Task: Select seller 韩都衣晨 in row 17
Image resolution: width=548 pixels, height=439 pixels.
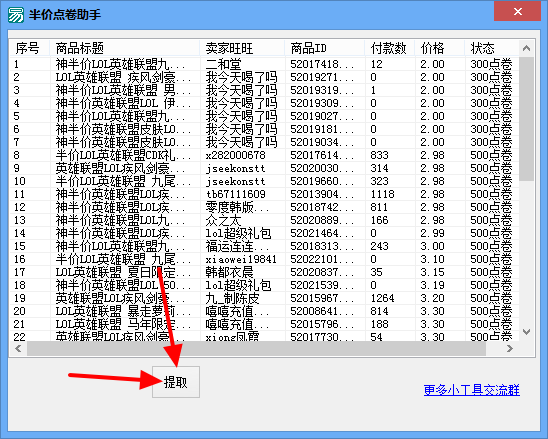Action: tap(230, 272)
